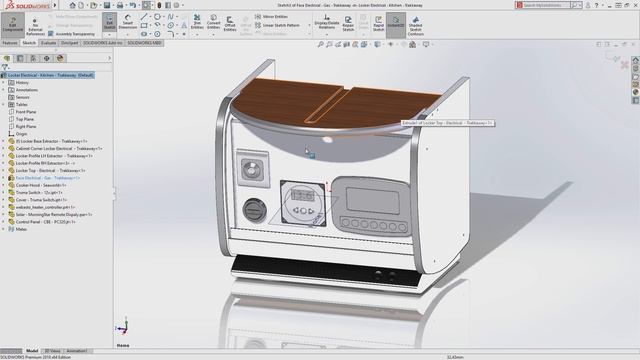Click the Rebuild traffic light icon

pos(159,5)
